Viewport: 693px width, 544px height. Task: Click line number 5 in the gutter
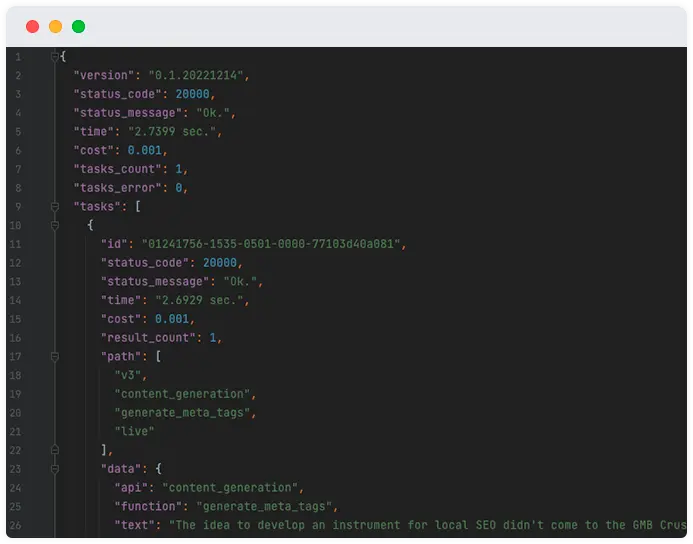[18, 132]
